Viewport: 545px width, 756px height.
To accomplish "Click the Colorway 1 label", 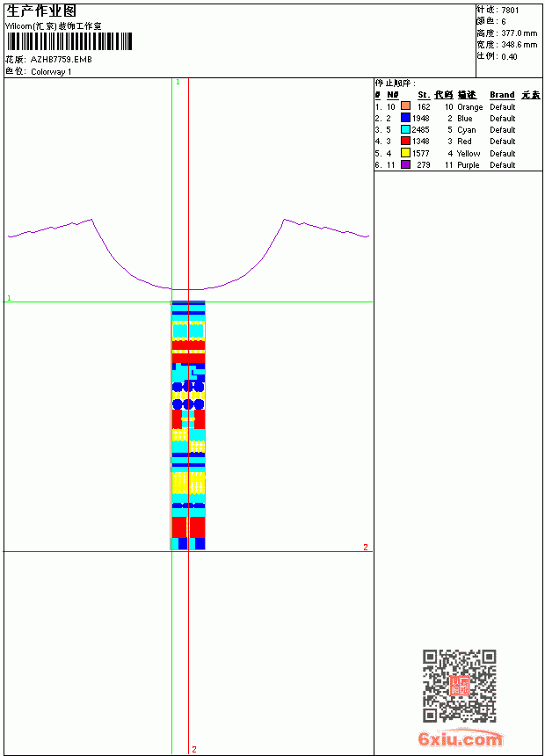I will click(x=51, y=72).
